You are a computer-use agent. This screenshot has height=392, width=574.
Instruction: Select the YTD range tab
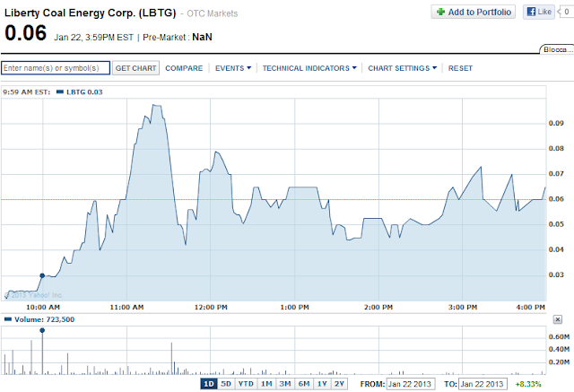(x=246, y=384)
